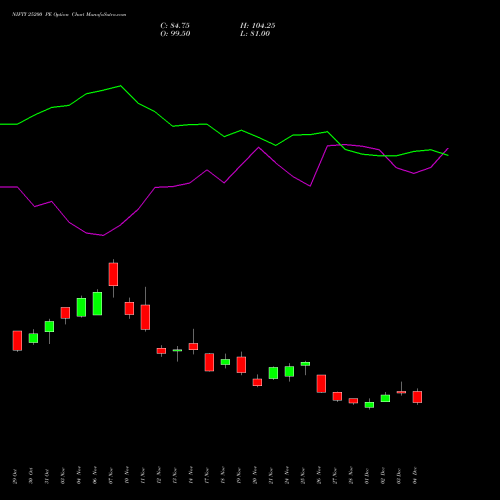The width and height of the screenshot is (500, 500).
Task: Click the red candle above 26 Nov
Action: (321, 384)
